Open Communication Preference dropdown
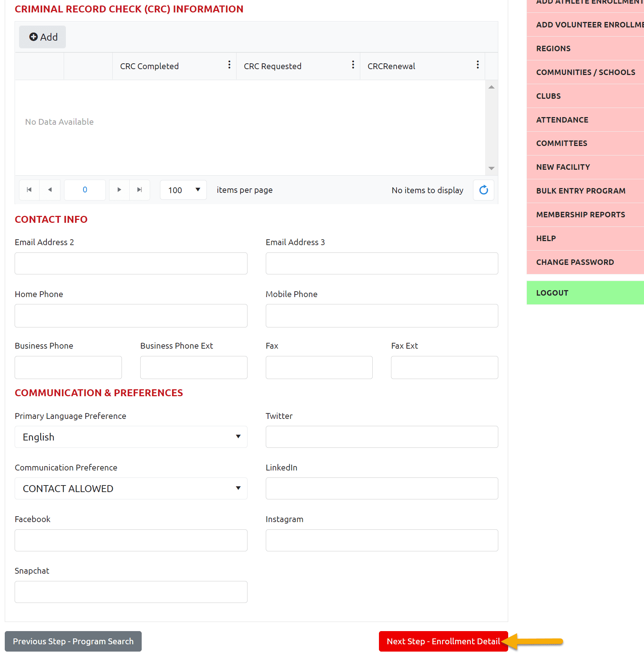Image resolution: width=644 pixels, height=660 pixels. coord(131,488)
